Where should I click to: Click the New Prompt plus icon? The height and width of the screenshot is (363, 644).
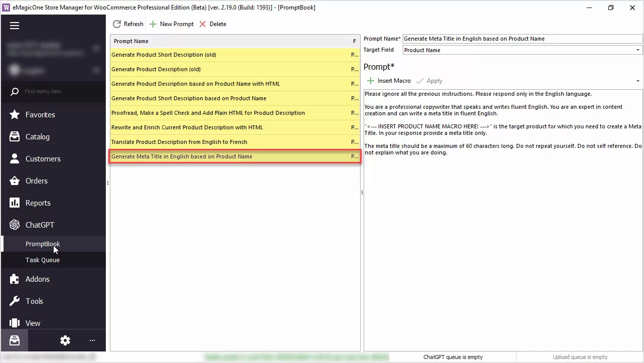[x=153, y=24]
